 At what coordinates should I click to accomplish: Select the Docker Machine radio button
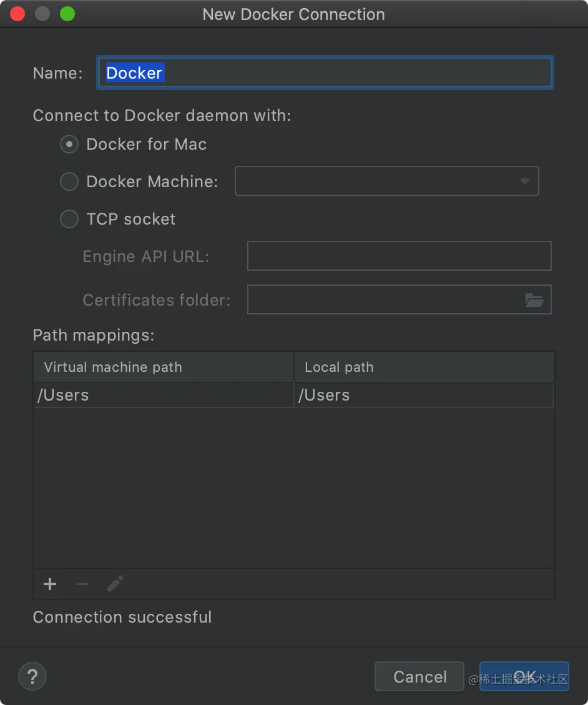[69, 182]
